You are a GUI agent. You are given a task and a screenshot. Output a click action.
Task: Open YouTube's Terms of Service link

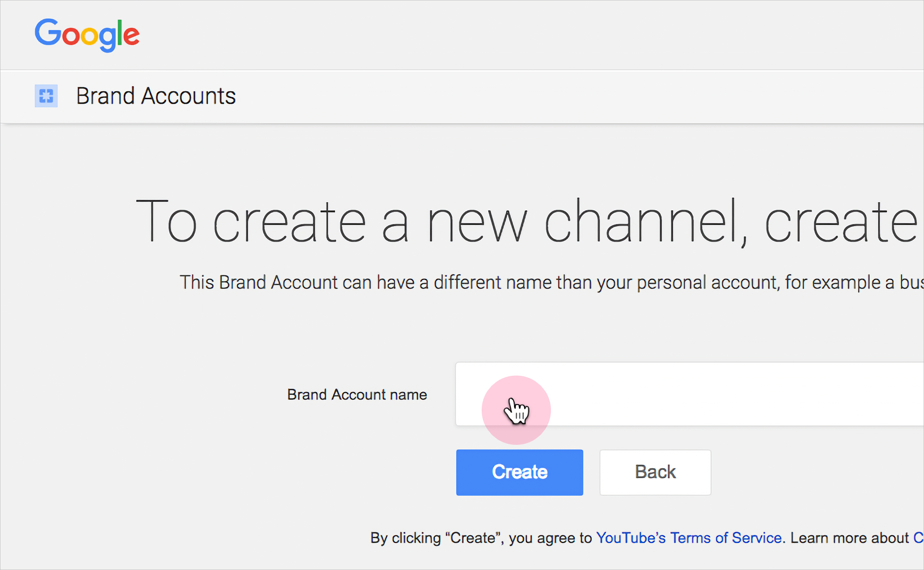(689, 538)
